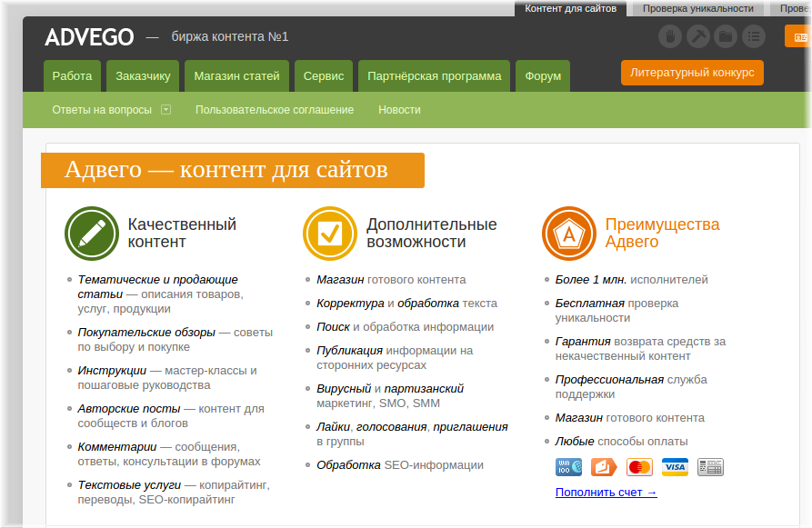This screenshot has width=812, height=528.
Task: Click the Покупательские обзоры list item
Action: [175, 340]
